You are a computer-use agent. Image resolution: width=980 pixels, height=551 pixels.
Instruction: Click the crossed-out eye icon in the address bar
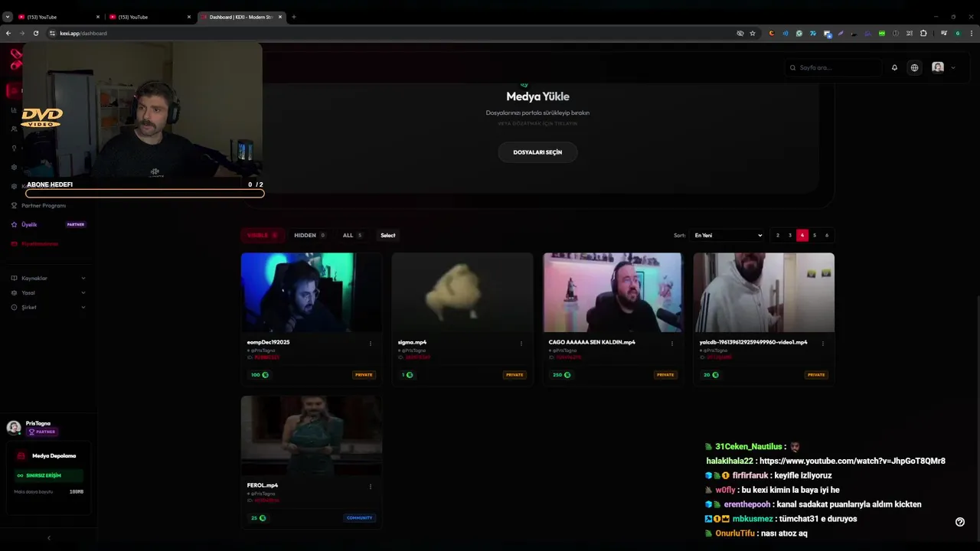[740, 33]
